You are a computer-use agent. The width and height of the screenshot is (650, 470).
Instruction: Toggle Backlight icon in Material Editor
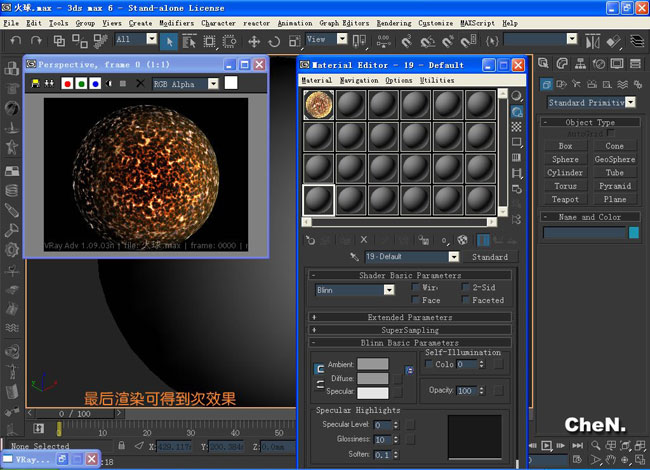517,112
